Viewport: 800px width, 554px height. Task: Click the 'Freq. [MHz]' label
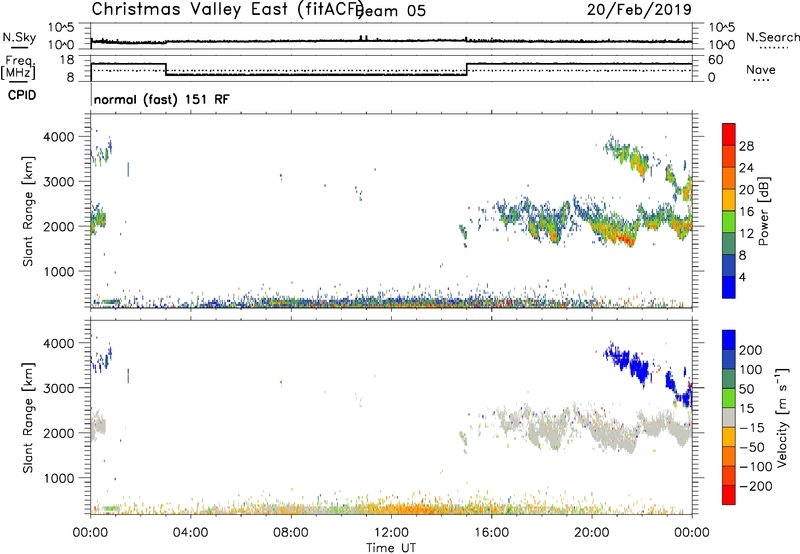pyautogui.click(x=19, y=68)
